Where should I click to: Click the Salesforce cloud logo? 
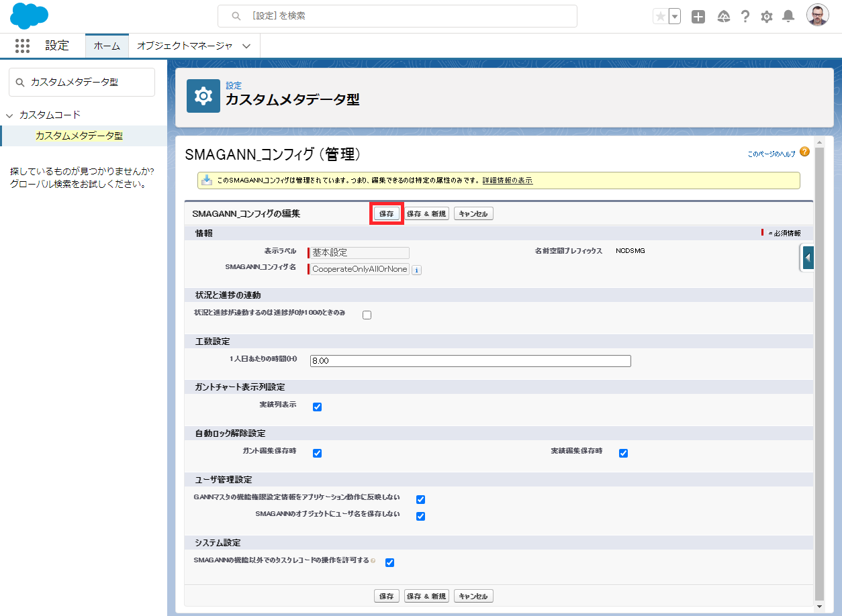[29, 16]
